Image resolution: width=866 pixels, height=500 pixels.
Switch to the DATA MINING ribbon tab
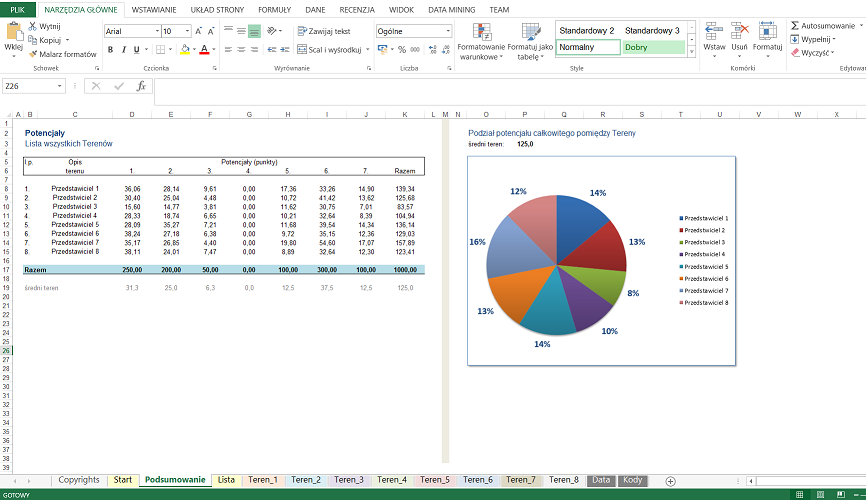pos(451,9)
